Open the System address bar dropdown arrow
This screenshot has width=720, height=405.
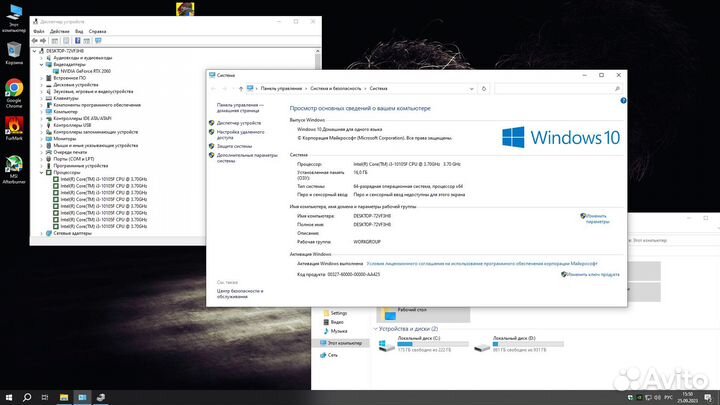pyautogui.click(x=471, y=89)
